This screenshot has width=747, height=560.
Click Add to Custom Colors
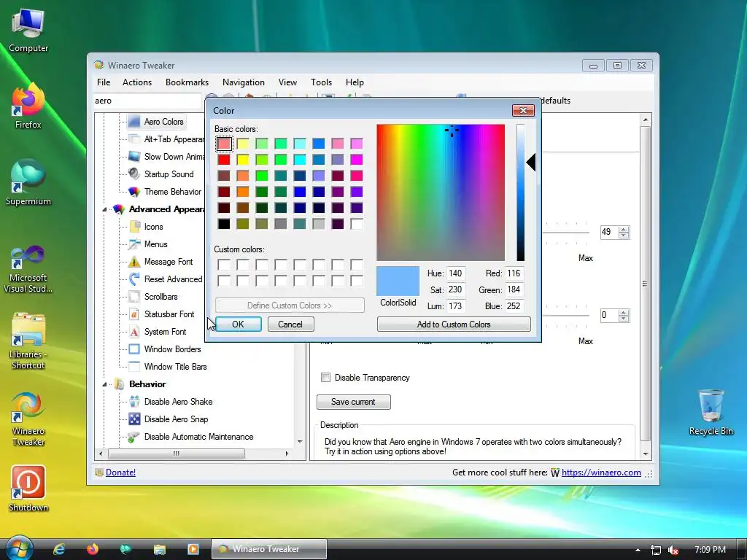pyautogui.click(x=454, y=324)
